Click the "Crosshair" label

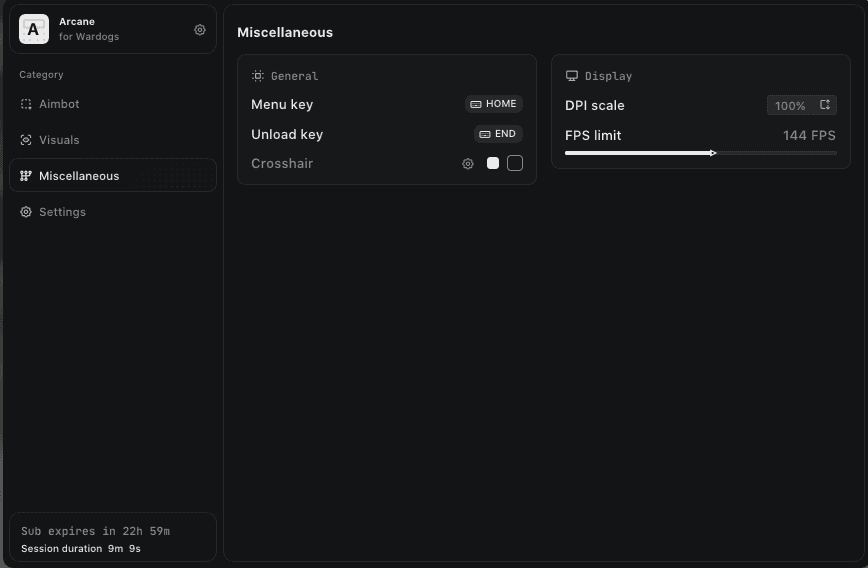(x=282, y=163)
